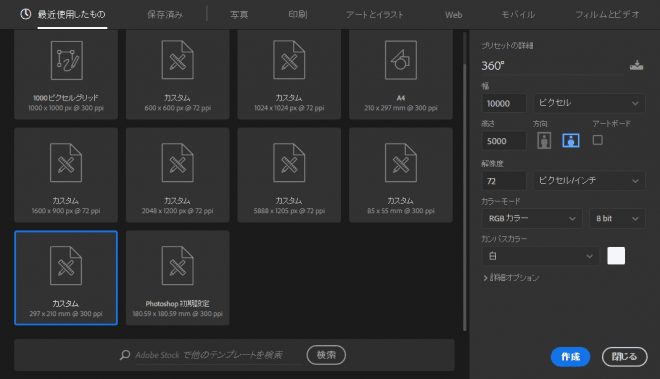This screenshot has height=379, width=660.
Task: Click the height field showing 5000
Action: point(504,141)
